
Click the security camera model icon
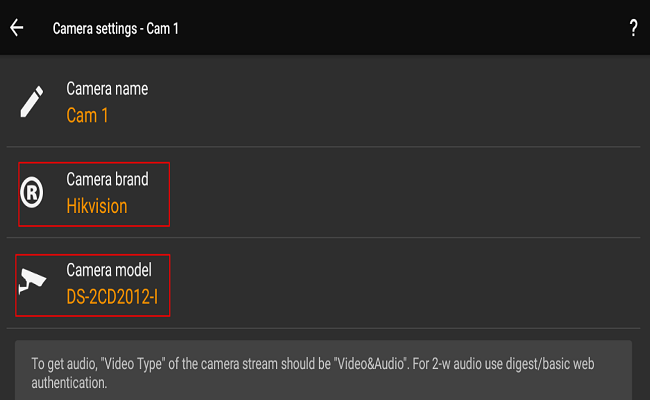click(x=32, y=284)
